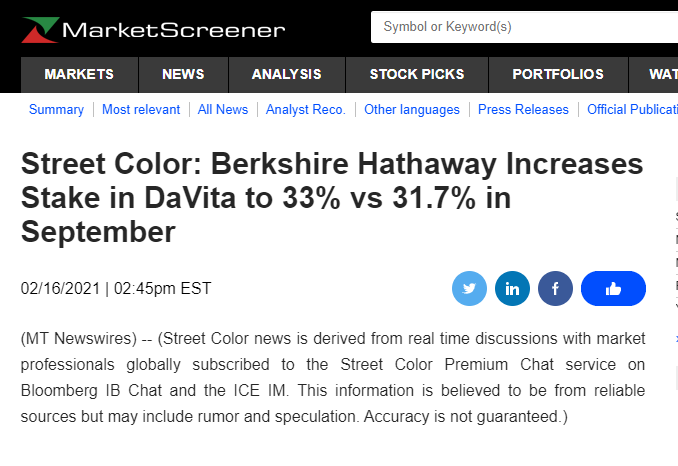Open the Stock Picks menu

[415, 74]
